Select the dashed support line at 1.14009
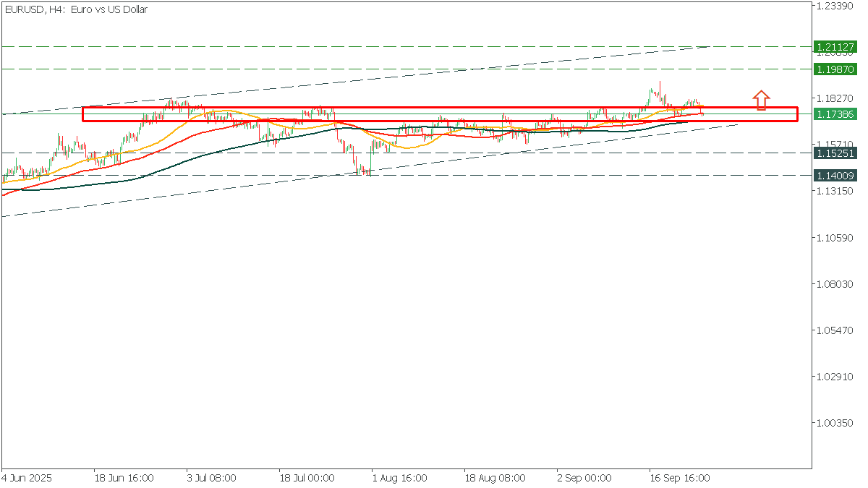The height and width of the screenshot is (488, 868). [x=405, y=176]
